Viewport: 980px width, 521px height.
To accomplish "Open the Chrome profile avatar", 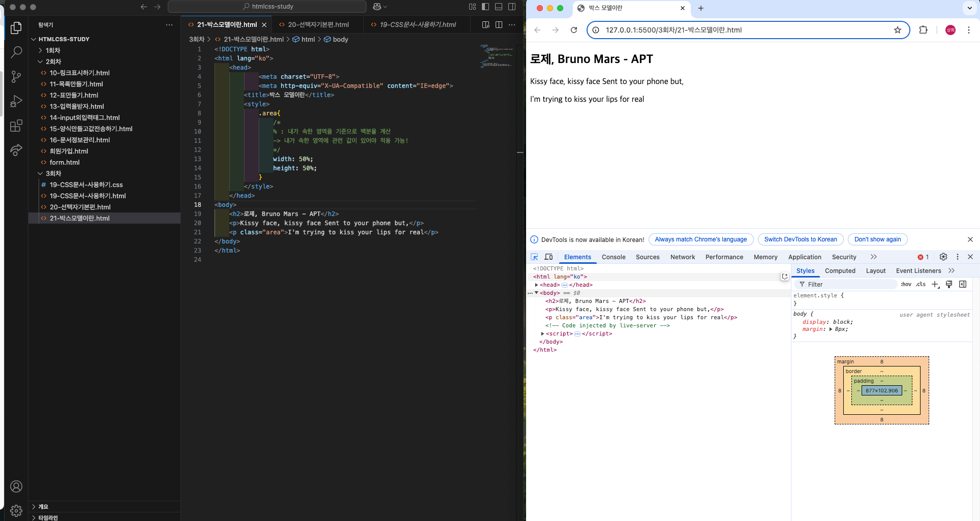I will [x=951, y=30].
